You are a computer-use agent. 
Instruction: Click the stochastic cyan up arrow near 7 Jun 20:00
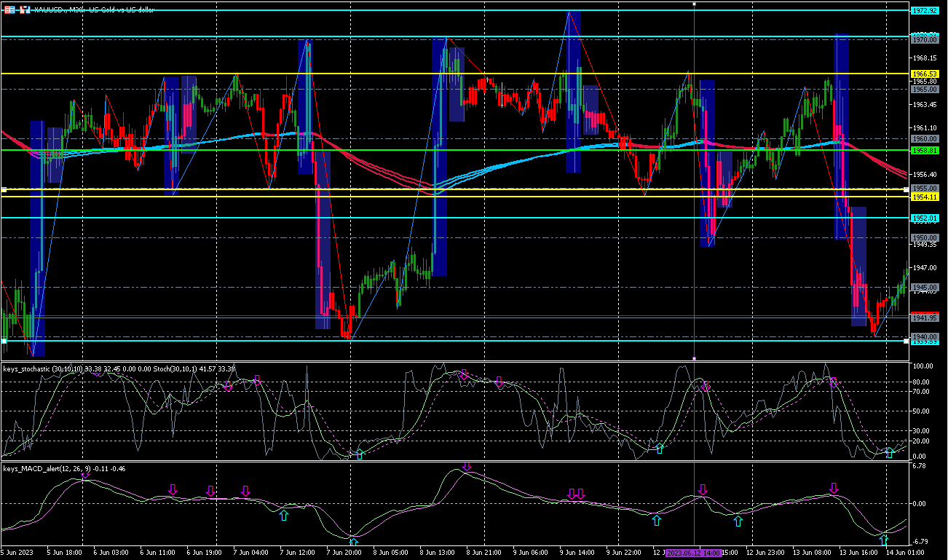point(359,454)
